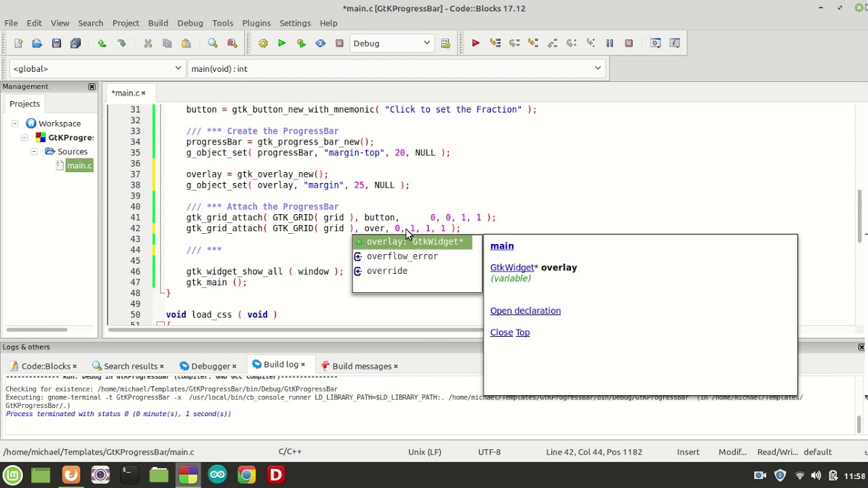Click the Stop debugger icon
This screenshot has height=488, width=868.
tap(629, 43)
